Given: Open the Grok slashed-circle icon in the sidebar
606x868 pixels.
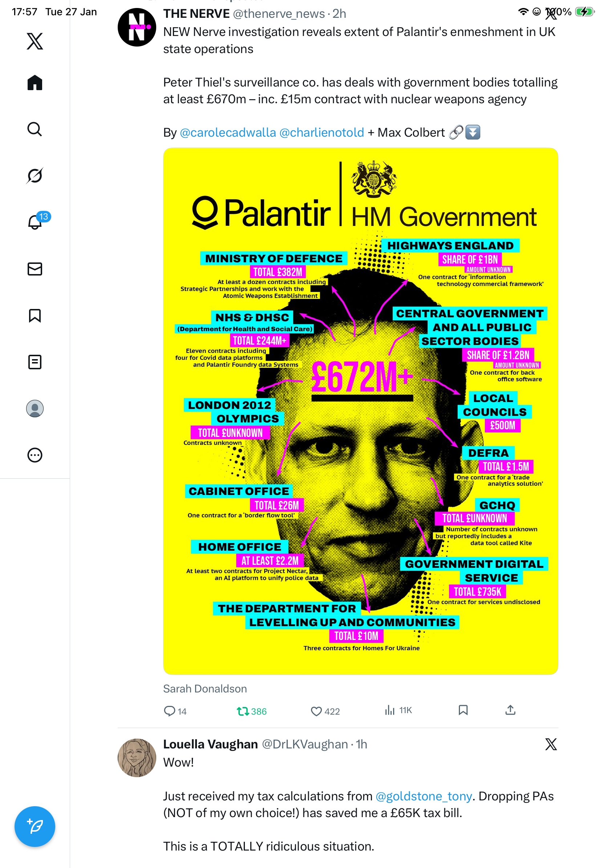Looking at the screenshot, I should coord(35,176).
